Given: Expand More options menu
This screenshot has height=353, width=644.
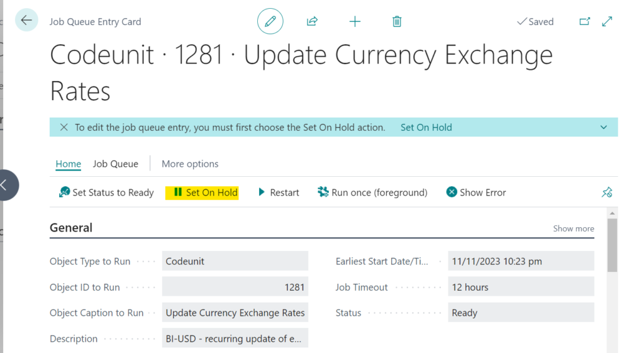Looking at the screenshot, I should [190, 164].
